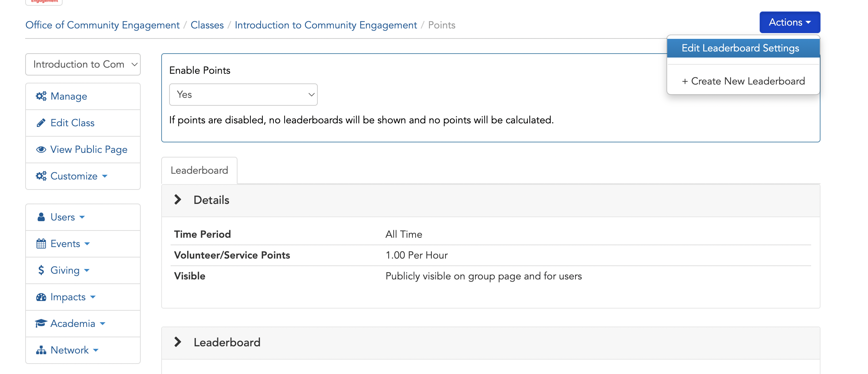
Task: Click the Network sitemap icon
Action: pyautogui.click(x=41, y=350)
